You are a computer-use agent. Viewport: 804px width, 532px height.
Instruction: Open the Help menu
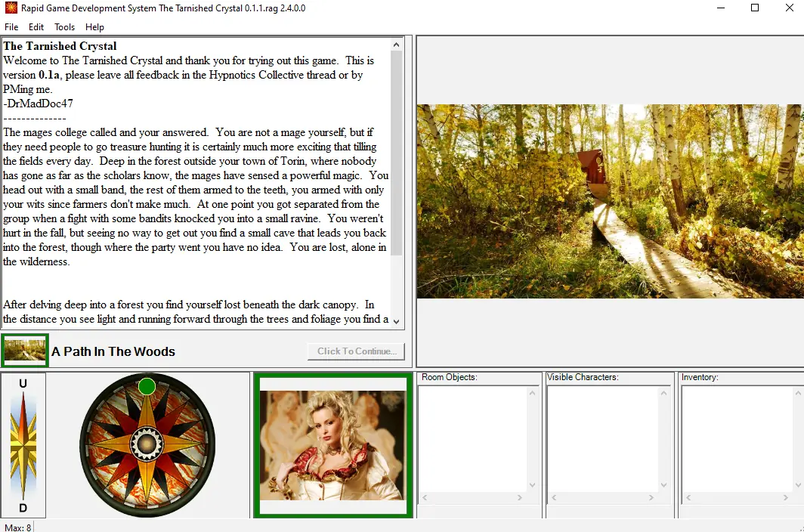pos(94,27)
